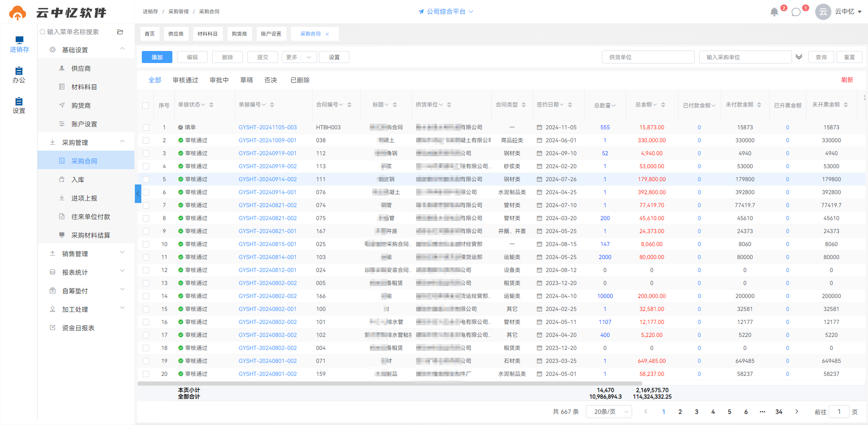The image size is (868, 425).
Task: Check the row 1 checkbox
Action: pos(146,127)
